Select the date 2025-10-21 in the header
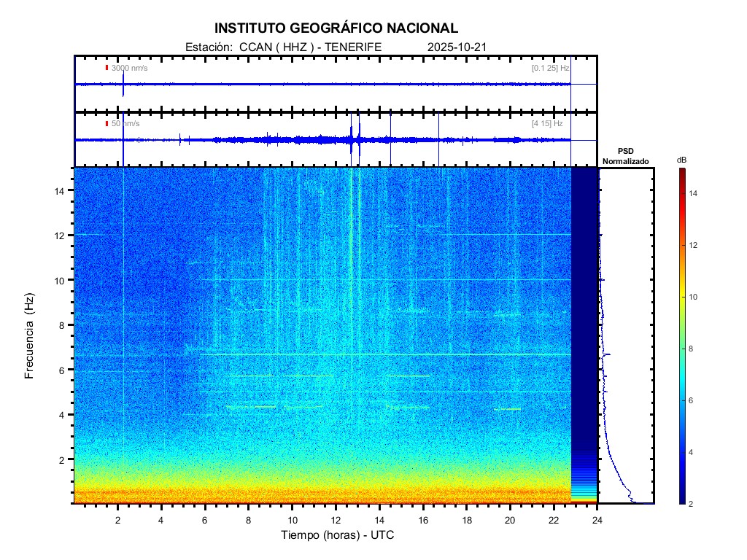The width and height of the screenshot is (747, 560). click(x=457, y=47)
